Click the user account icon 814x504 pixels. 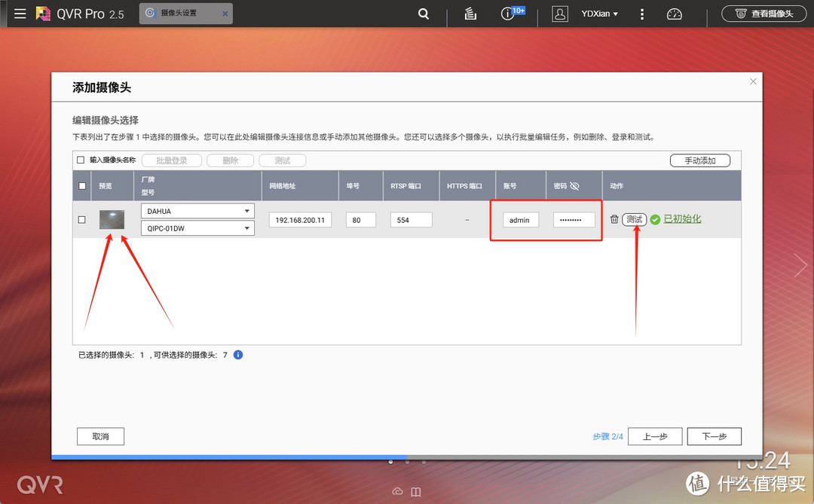(559, 13)
